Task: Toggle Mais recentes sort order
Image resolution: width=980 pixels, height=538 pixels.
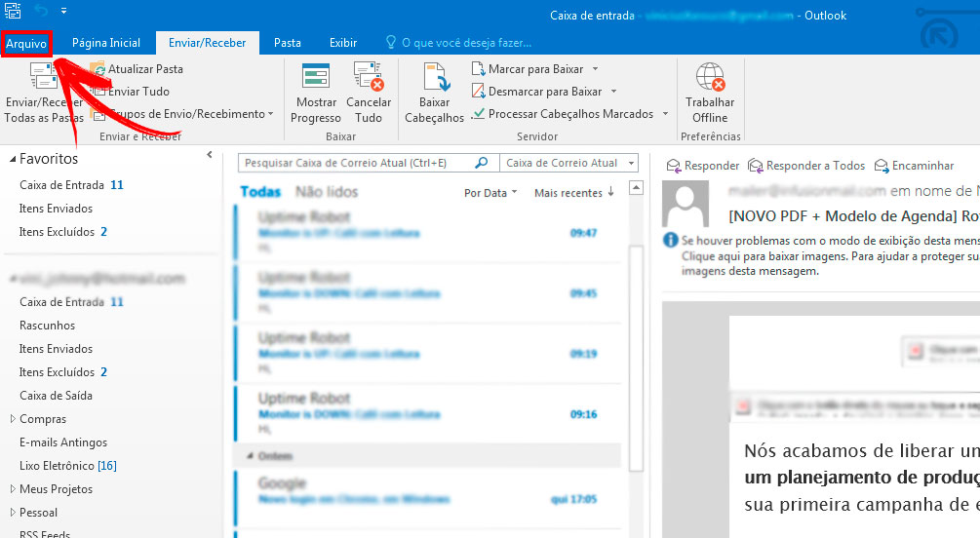Action: click(x=573, y=193)
